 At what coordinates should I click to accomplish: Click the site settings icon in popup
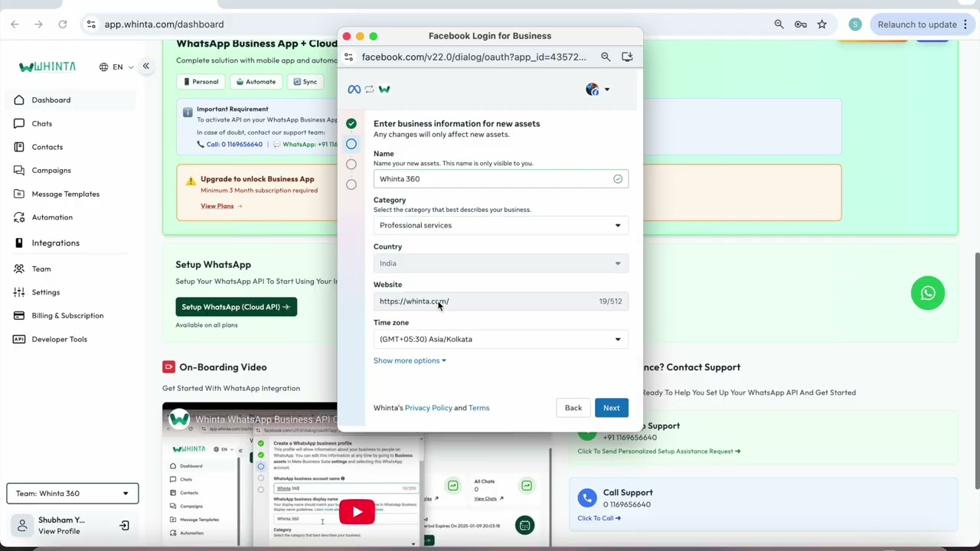[x=348, y=57]
